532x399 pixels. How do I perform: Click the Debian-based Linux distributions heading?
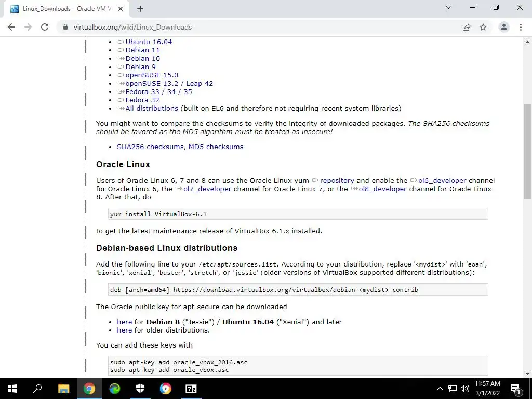point(167,248)
